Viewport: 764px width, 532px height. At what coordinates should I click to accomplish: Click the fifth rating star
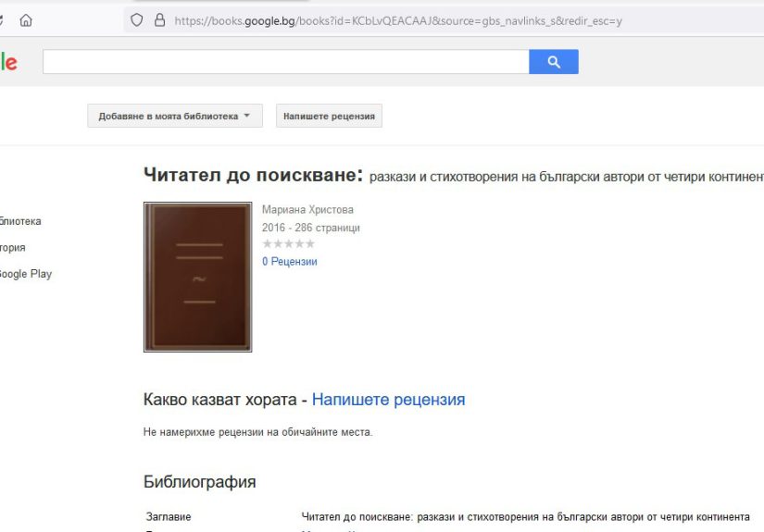click(x=310, y=244)
